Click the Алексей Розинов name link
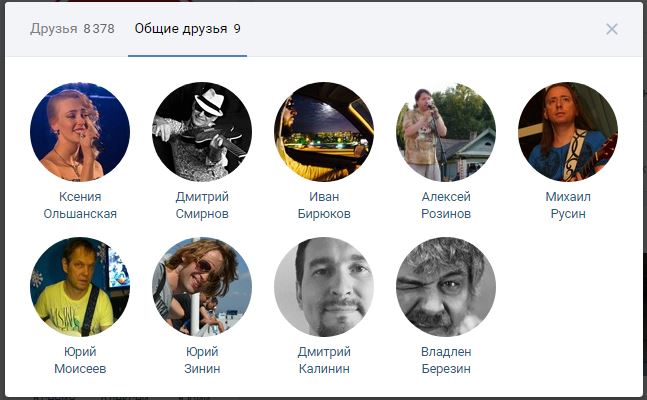 pyautogui.click(x=446, y=205)
